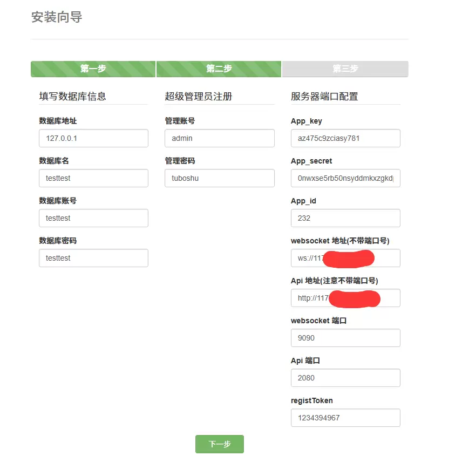Click the 管理密码 input field

click(x=219, y=178)
